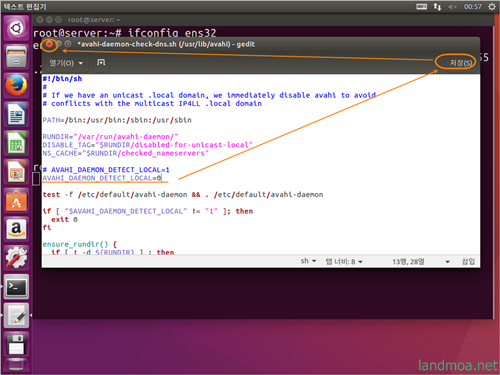Image resolution: width=500 pixels, height=375 pixels.
Task: Click the fi line in script
Action: (x=47, y=228)
